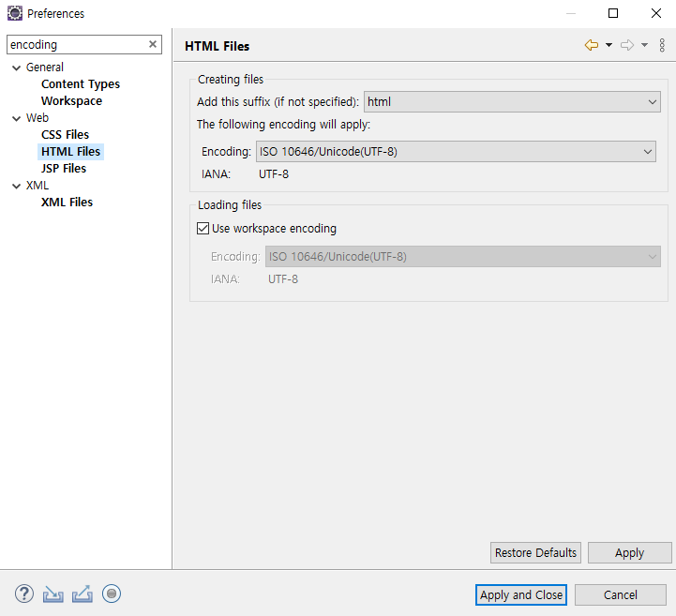
Task: Close the Preferences window
Action: (656, 13)
